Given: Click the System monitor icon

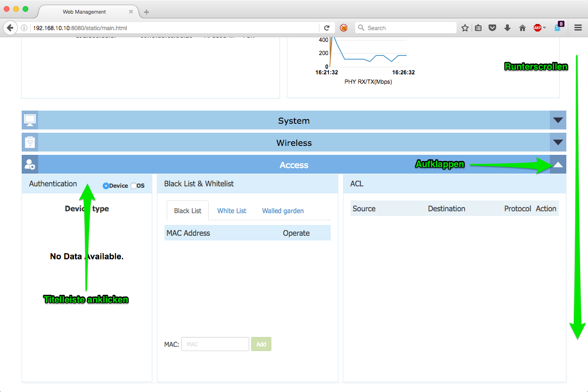Looking at the screenshot, I should point(30,120).
